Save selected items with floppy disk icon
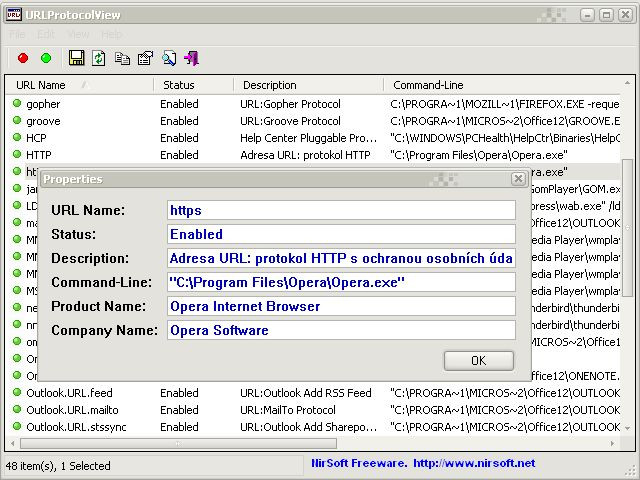640x480 pixels. [76, 58]
